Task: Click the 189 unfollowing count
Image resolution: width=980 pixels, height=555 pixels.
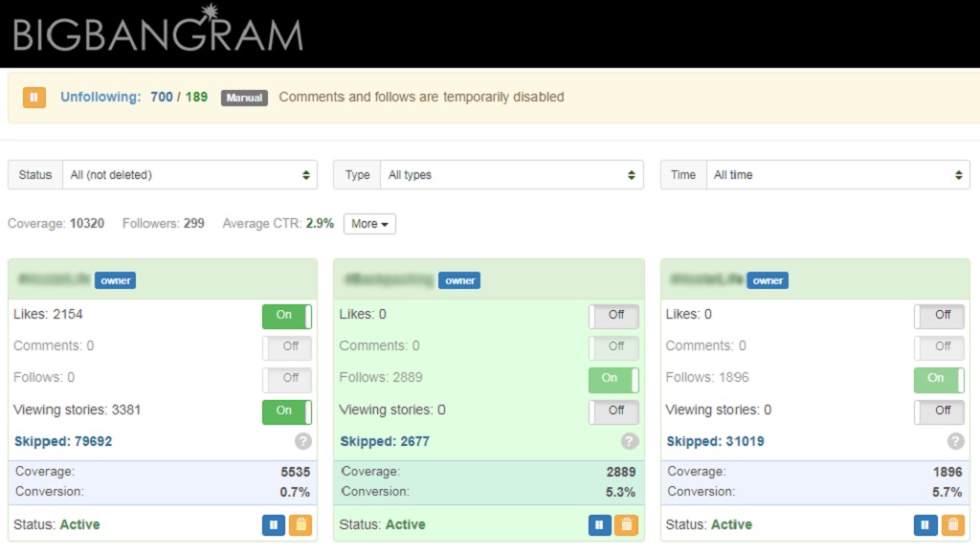Action: coord(196,97)
